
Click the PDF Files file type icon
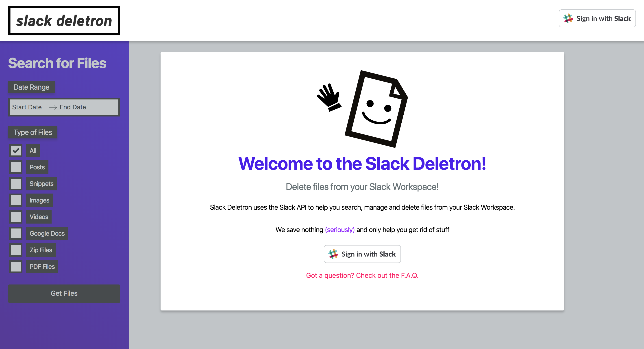coord(15,267)
